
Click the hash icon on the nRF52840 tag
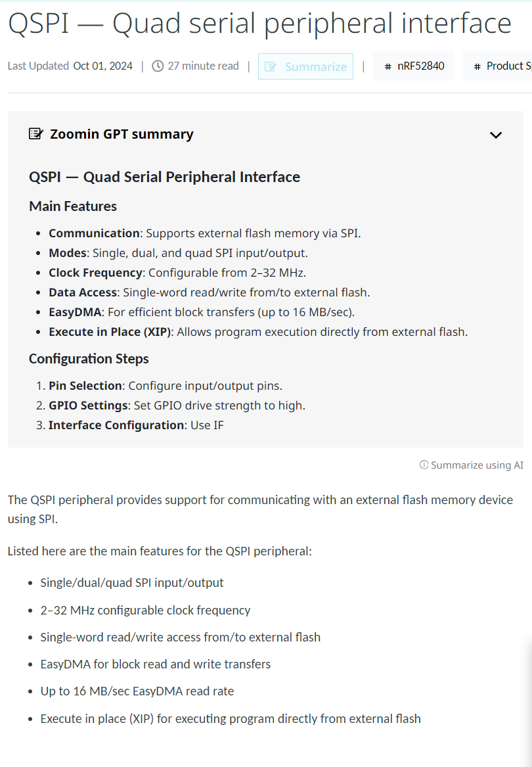[x=388, y=66]
